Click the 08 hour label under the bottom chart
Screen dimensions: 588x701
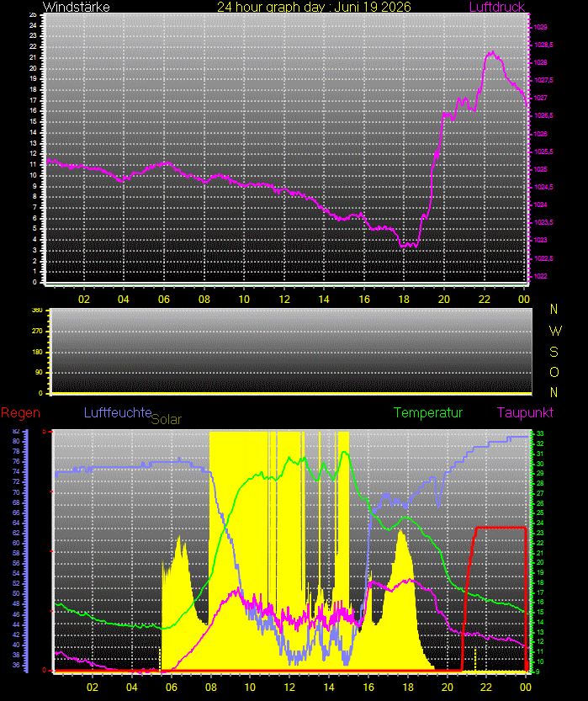[x=211, y=688]
